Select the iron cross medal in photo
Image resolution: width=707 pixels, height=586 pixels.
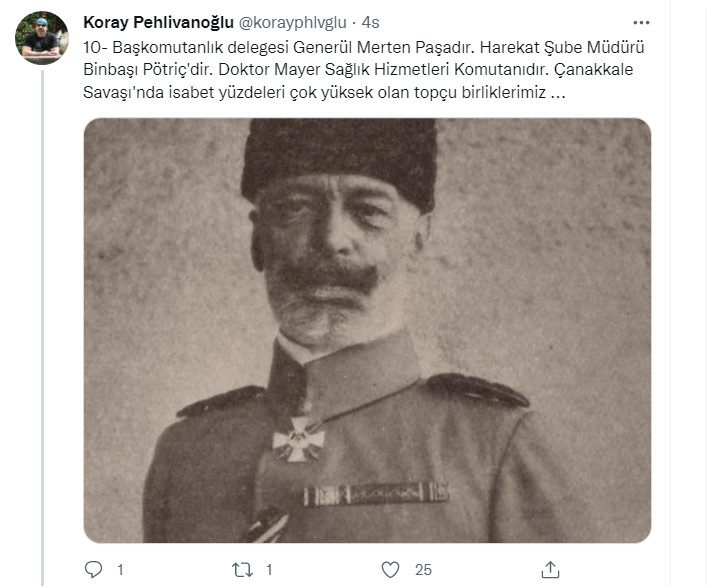(298, 439)
